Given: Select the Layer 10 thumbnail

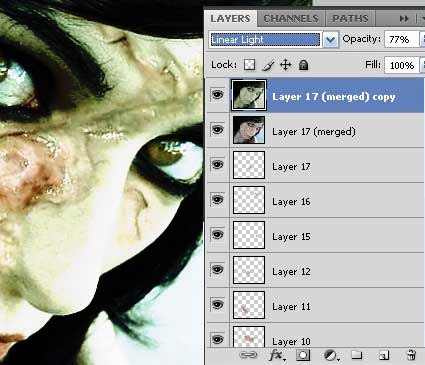Looking at the screenshot, I should coord(249,337).
